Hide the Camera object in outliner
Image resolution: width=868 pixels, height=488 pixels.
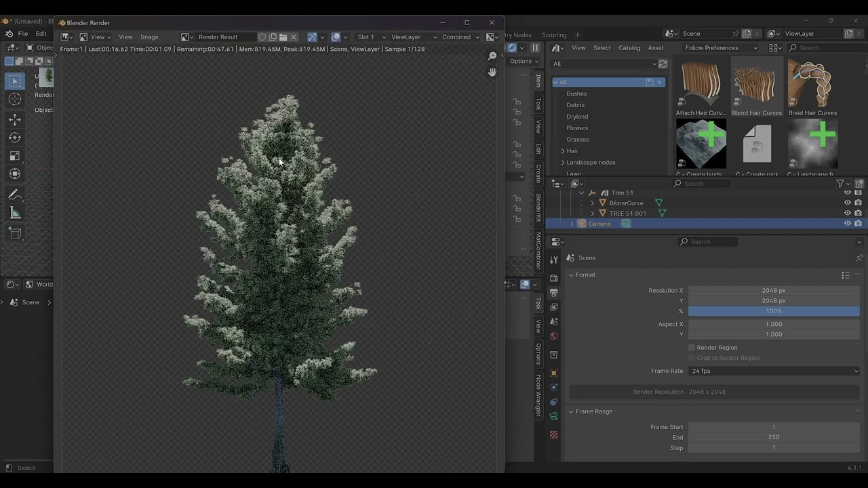point(847,224)
